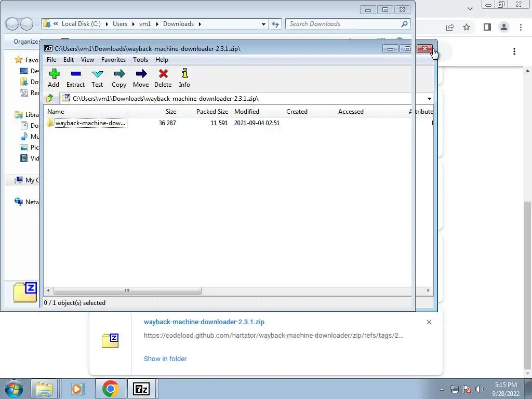Click the zip file icon in Chrome downloads

110,341
